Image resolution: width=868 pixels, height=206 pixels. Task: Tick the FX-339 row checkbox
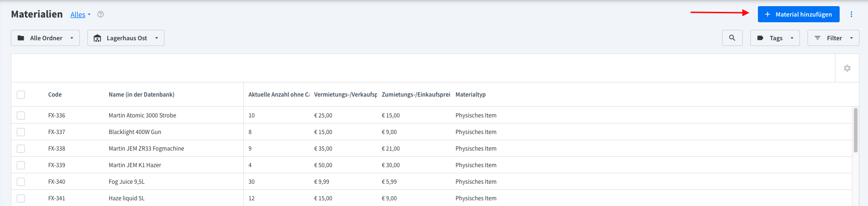pyautogui.click(x=21, y=165)
